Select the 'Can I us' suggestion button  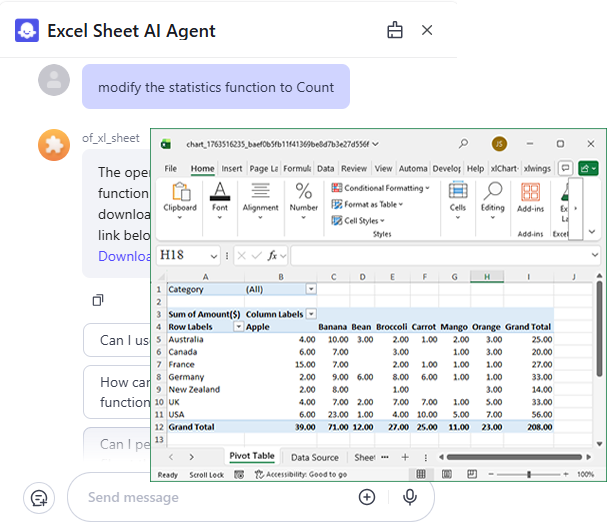(x=117, y=340)
